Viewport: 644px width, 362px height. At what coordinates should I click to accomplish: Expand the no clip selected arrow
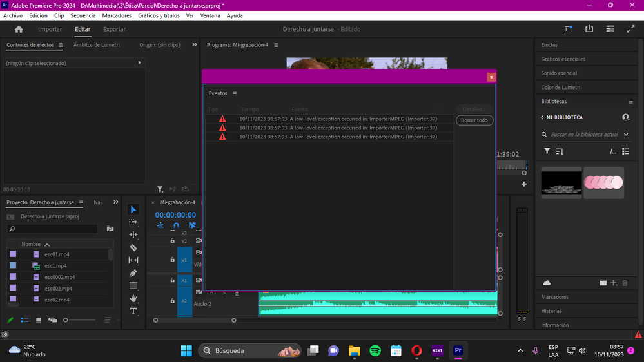point(140,62)
